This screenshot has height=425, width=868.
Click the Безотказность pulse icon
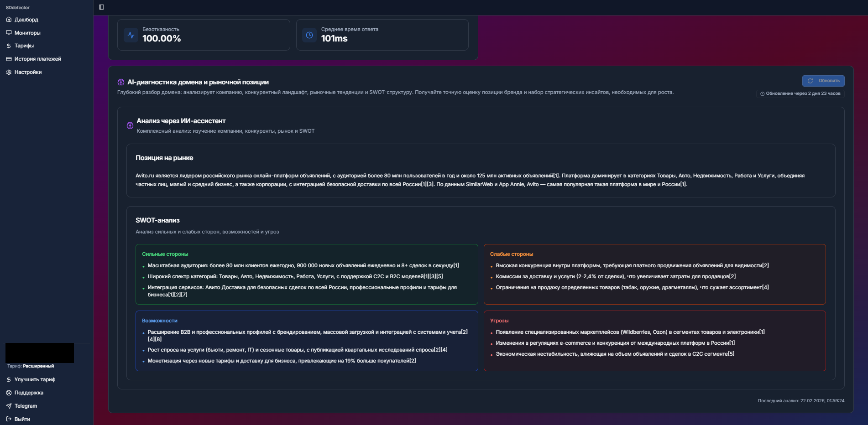click(131, 35)
